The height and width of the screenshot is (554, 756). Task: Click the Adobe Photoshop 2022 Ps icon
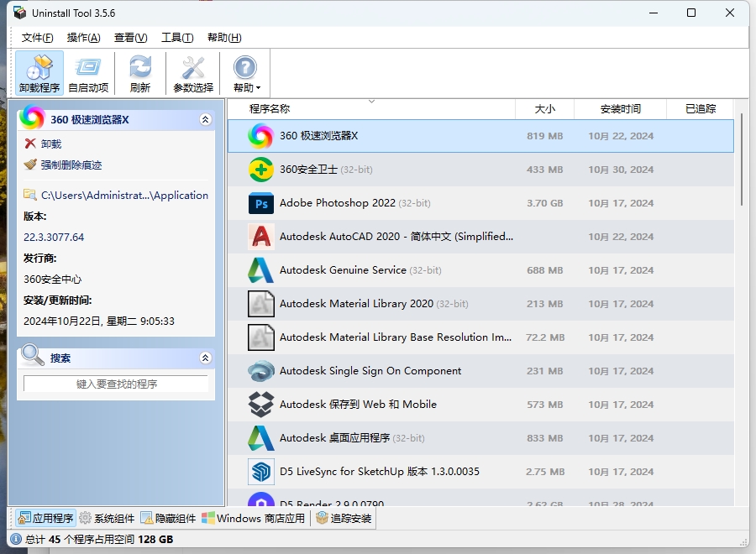261,203
